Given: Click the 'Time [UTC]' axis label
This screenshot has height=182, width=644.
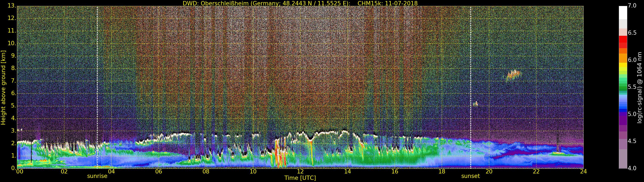Looking at the screenshot, I should (300, 178).
